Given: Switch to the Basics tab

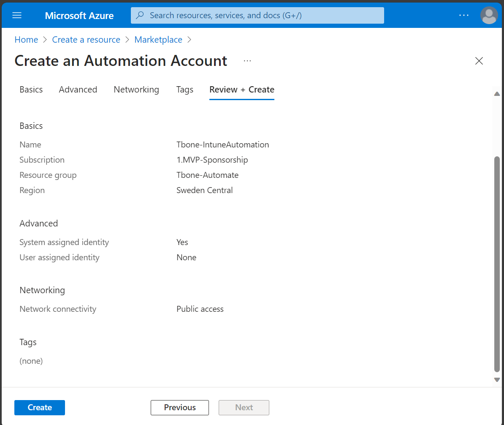Looking at the screenshot, I should tap(31, 90).
